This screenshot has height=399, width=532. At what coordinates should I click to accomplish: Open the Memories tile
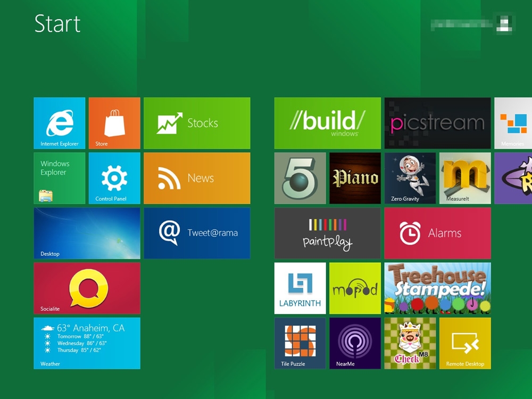tap(513, 123)
